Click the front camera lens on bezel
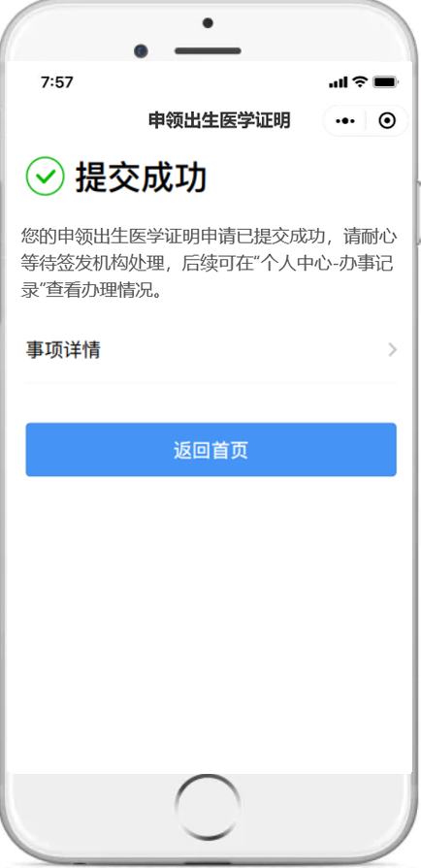The height and width of the screenshot is (868, 421). coord(141,51)
